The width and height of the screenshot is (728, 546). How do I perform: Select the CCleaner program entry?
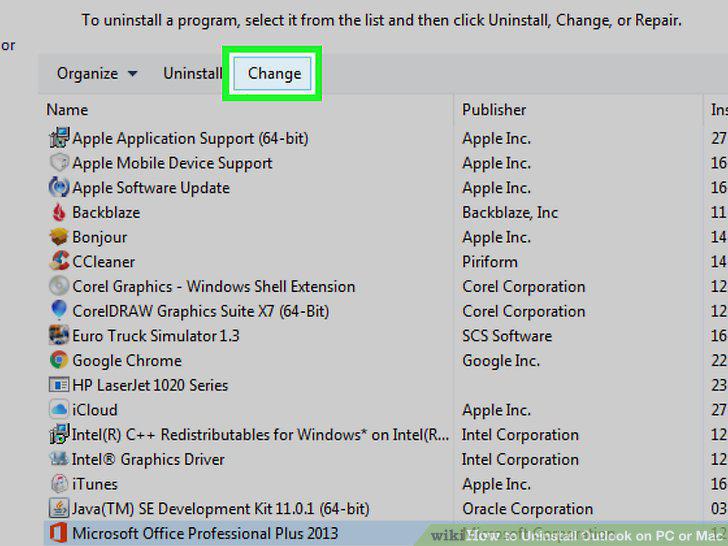tap(104, 261)
